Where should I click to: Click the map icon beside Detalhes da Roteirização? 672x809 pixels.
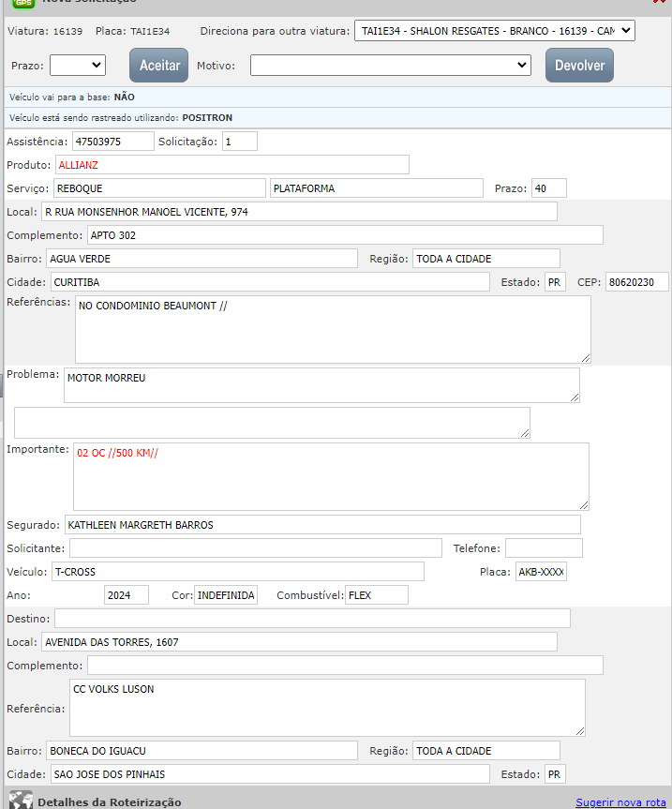[x=21, y=801]
